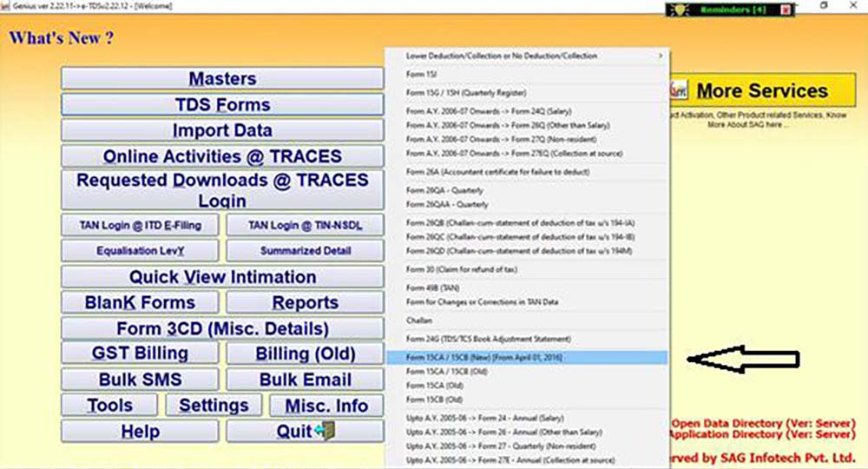
Task: Open the Masters menu
Action: coord(222,79)
